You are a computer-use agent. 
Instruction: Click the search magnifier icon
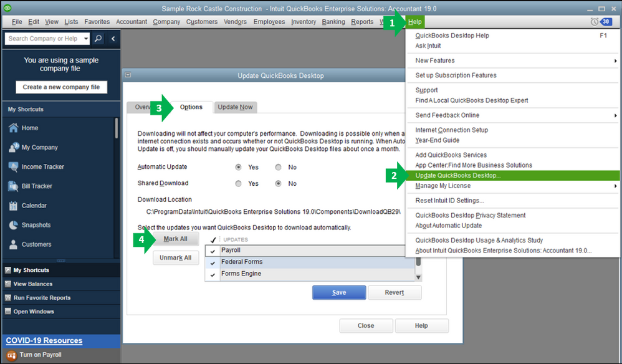click(x=98, y=39)
